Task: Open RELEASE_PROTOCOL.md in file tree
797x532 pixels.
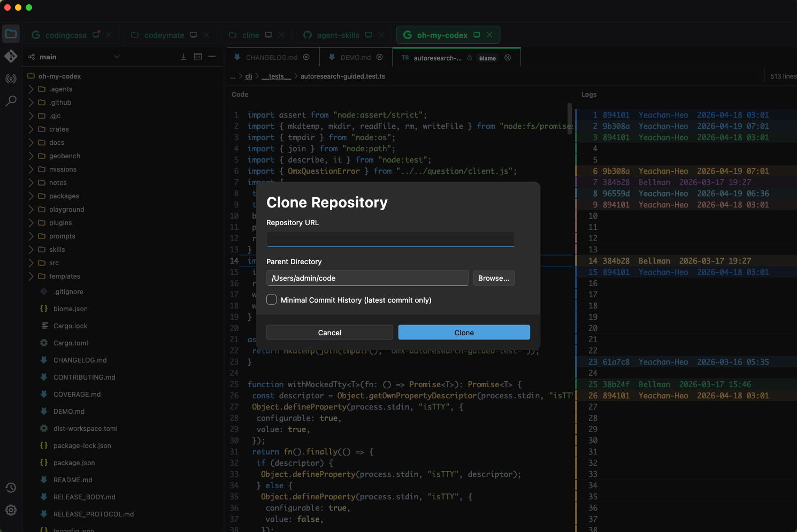Action: click(94, 514)
